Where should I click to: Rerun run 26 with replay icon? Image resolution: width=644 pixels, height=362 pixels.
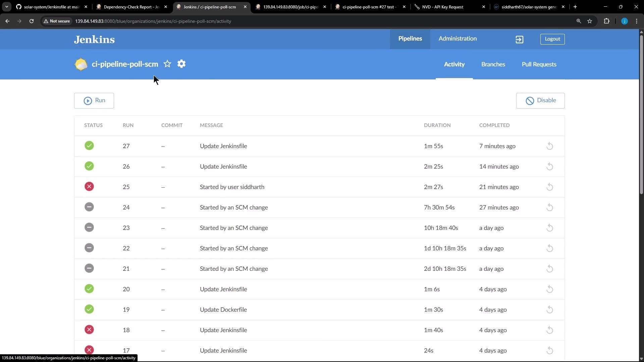(x=550, y=167)
